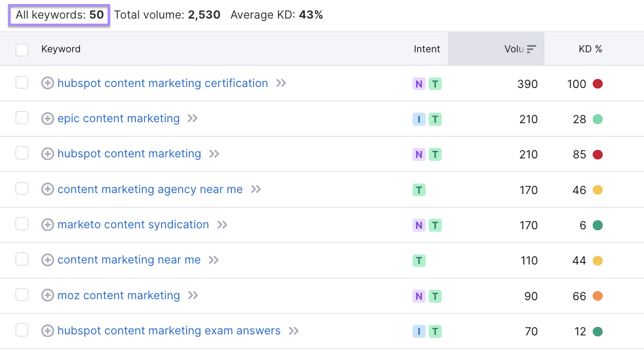Screen dimensions: 644x351
Task: Expand double chevron next to epic content marketing
Action: click(193, 119)
